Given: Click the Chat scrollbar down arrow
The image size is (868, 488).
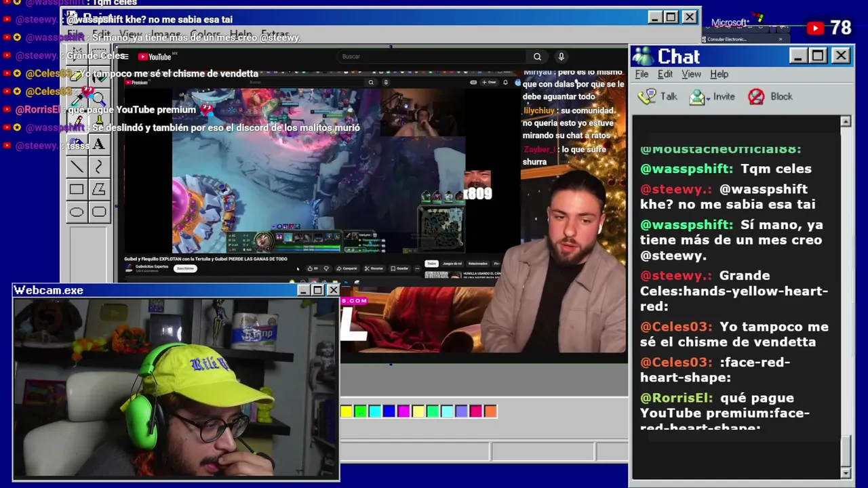Looking at the screenshot, I should (x=845, y=472).
